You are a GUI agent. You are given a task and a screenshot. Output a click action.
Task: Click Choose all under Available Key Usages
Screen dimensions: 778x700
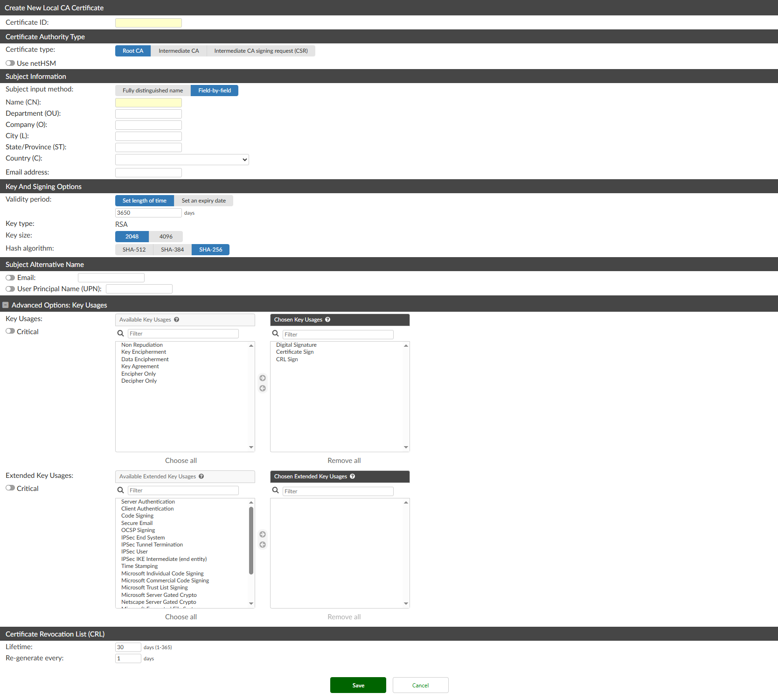(181, 460)
